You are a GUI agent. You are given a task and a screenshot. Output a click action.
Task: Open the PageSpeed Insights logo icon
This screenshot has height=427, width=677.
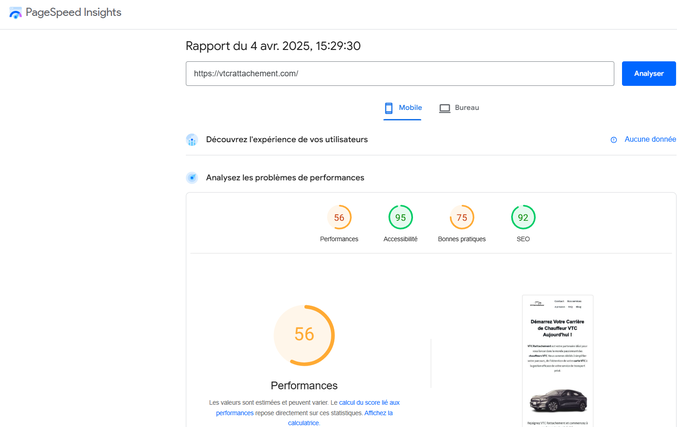tap(16, 13)
